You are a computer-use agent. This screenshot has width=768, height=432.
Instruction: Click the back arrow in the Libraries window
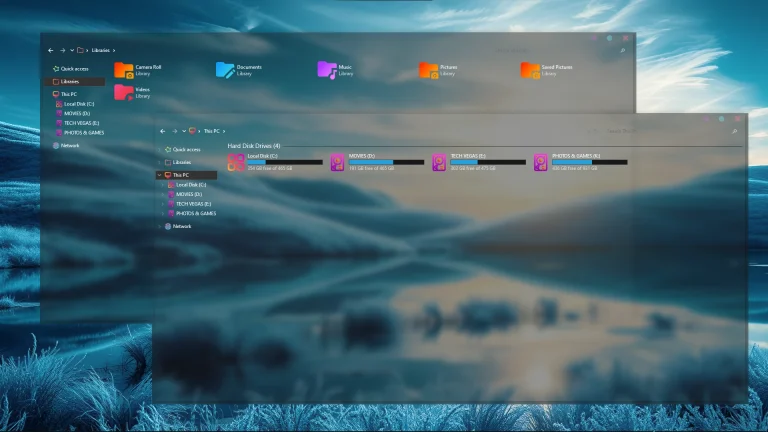[51, 50]
